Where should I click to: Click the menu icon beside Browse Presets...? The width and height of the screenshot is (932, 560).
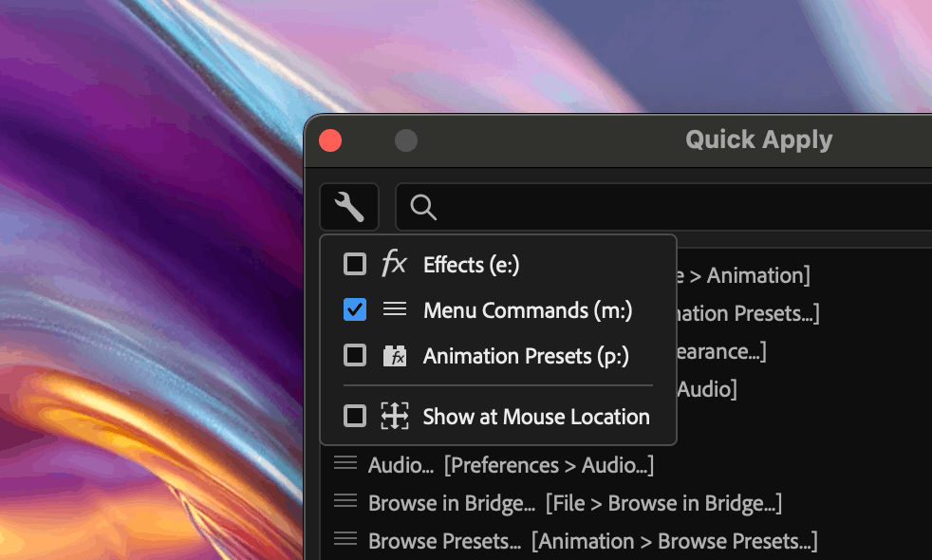tap(345, 539)
